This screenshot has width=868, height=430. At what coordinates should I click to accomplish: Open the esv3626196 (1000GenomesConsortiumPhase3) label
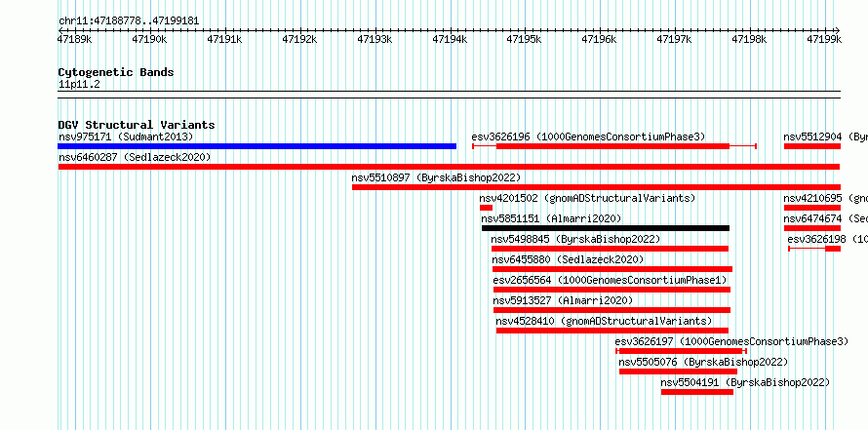(588, 137)
